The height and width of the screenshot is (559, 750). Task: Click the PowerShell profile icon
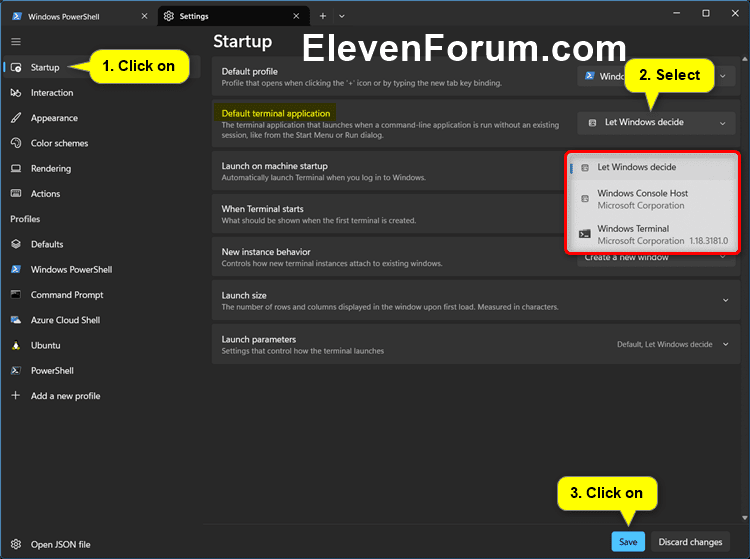pos(16,370)
